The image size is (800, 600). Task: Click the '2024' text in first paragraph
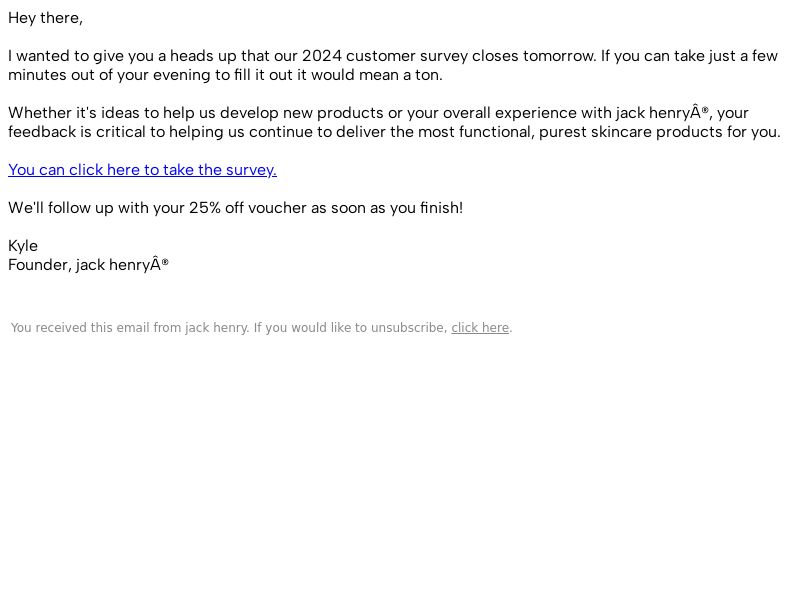point(321,56)
